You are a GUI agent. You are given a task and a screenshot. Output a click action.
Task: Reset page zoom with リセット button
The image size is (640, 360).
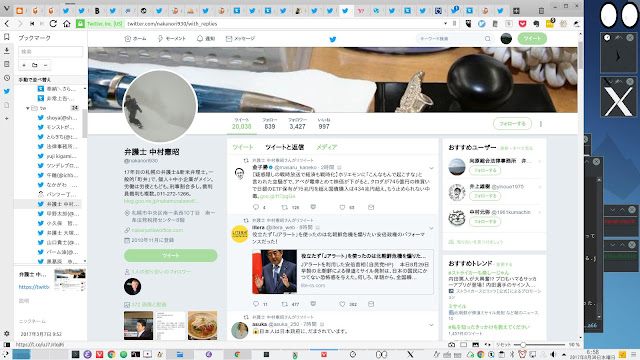click(503, 344)
